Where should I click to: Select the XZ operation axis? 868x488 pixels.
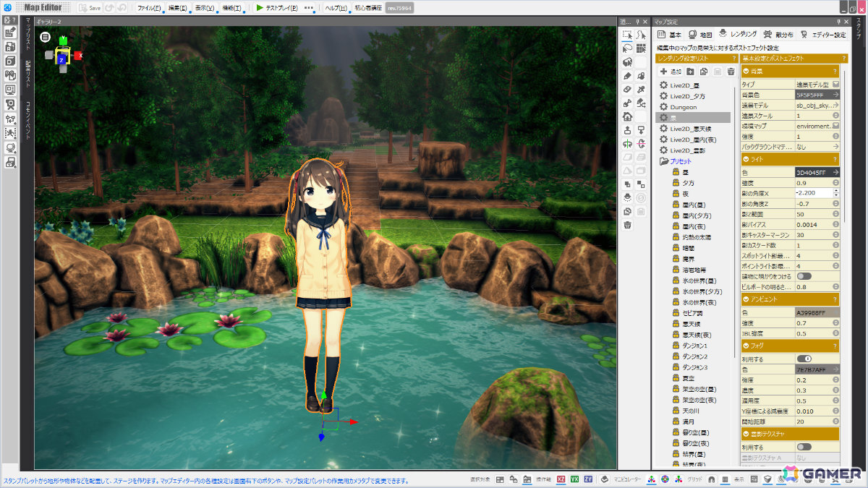(x=560, y=479)
